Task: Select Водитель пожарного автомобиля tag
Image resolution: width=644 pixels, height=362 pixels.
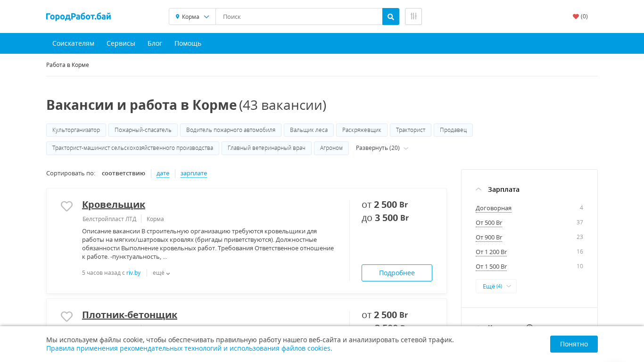Action: [231, 130]
